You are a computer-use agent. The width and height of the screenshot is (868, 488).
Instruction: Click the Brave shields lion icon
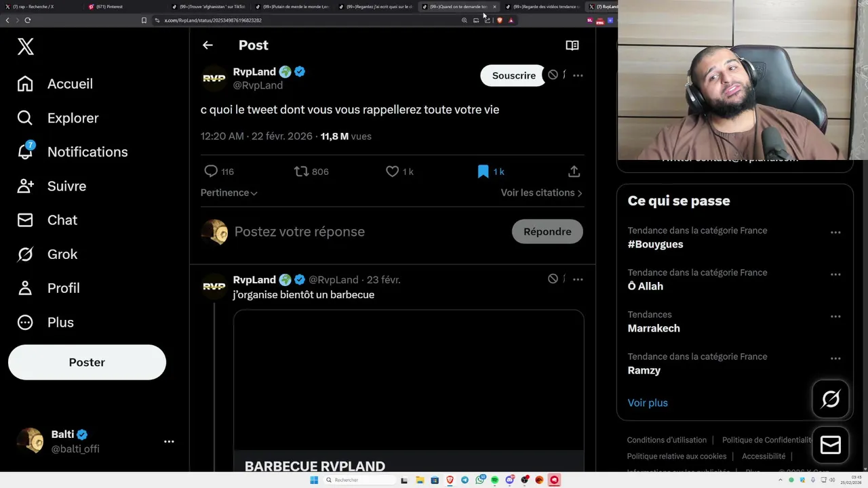pyautogui.click(x=500, y=20)
